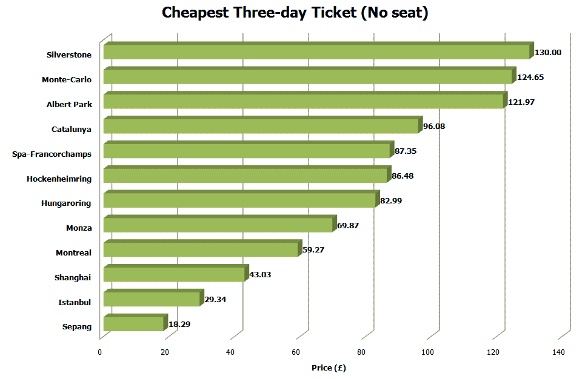Click the Istanbul bar

point(152,300)
